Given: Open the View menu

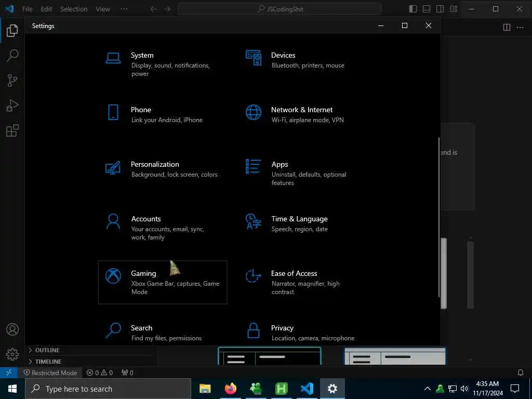Looking at the screenshot, I should click(103, 9).
